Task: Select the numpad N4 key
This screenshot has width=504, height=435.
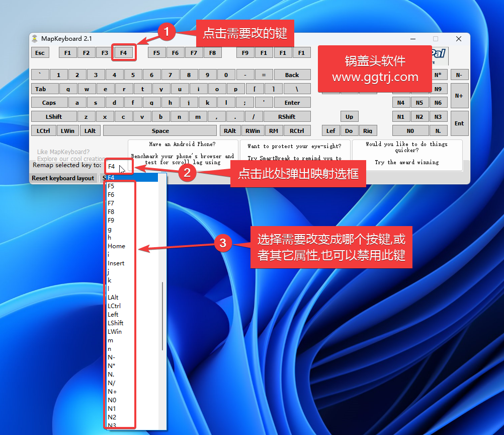Action: tap(401, 103)
